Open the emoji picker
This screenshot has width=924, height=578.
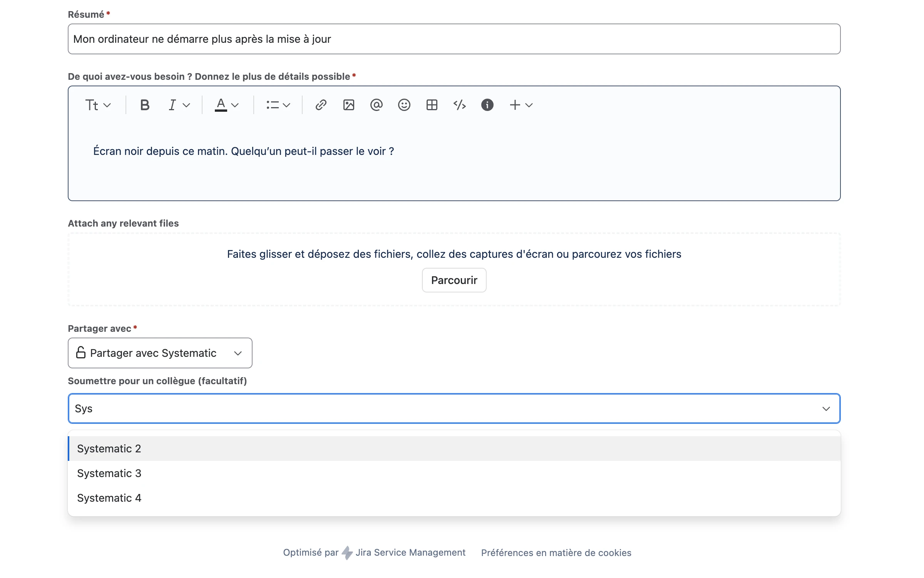404,105
